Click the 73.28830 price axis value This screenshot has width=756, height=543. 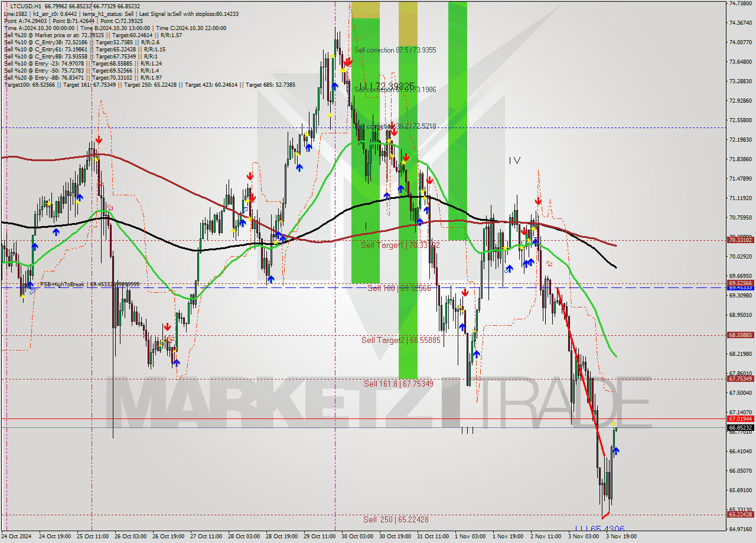[740, 81]
